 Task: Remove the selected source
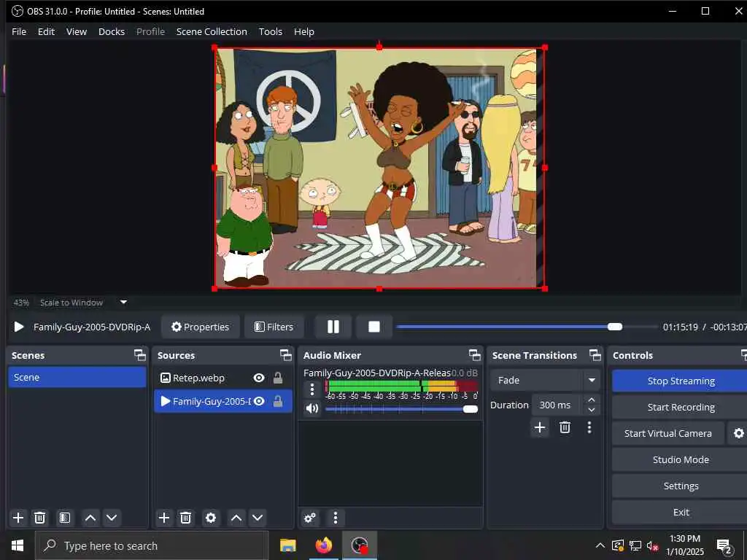tap(186, 518)
